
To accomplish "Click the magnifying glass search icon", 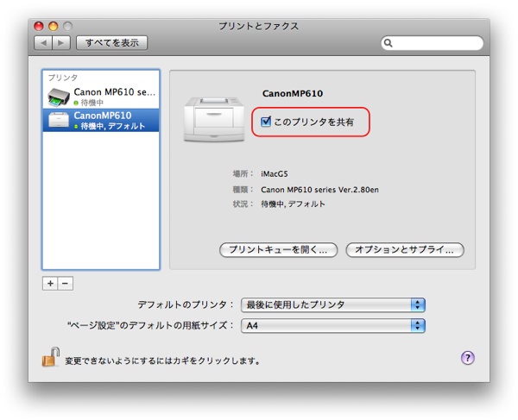I will 388,43.
